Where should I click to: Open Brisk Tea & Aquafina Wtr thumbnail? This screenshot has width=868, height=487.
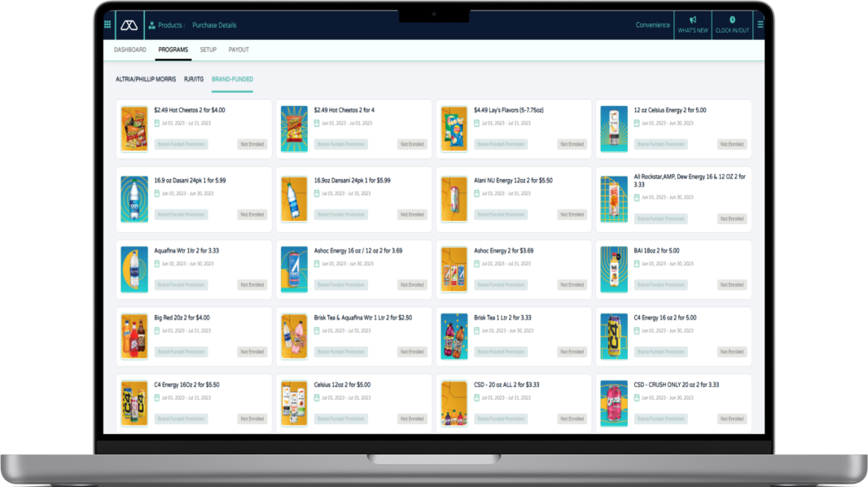click(x=294, y=336)
